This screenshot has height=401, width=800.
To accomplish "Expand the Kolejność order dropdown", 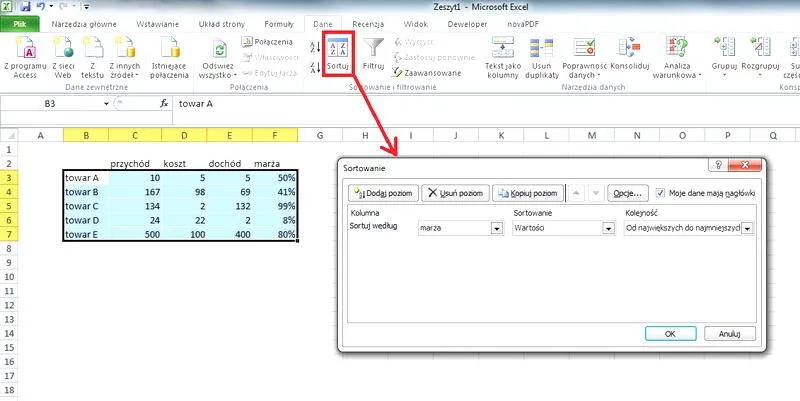I will (746, 228).
